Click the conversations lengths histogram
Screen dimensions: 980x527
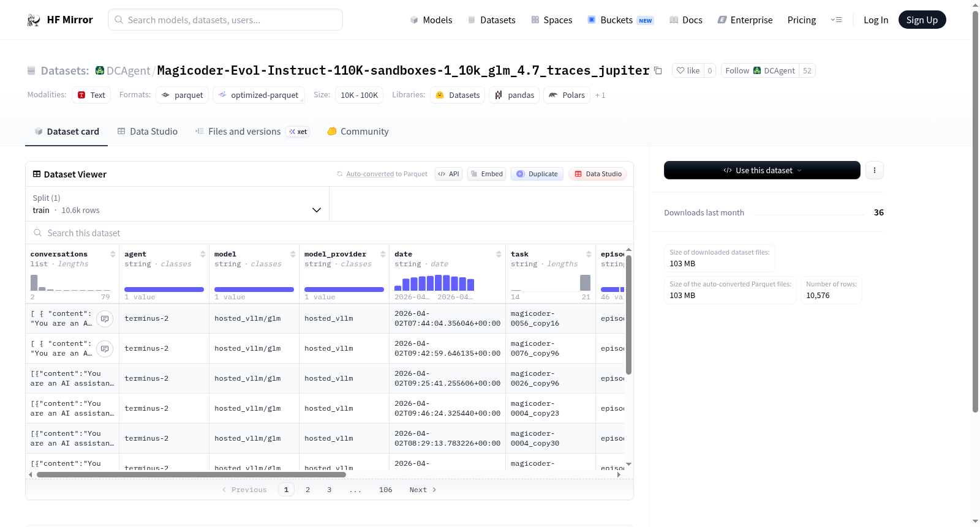(70, 282)
